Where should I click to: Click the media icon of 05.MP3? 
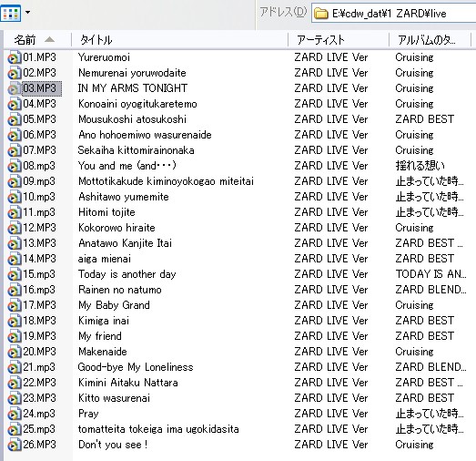(x=14, y=119)
